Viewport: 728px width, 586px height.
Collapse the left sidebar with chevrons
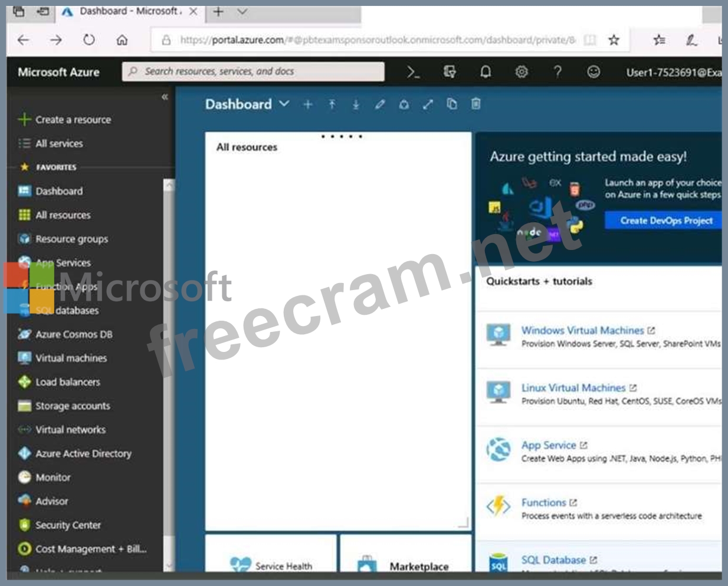(x=165, y=97)
